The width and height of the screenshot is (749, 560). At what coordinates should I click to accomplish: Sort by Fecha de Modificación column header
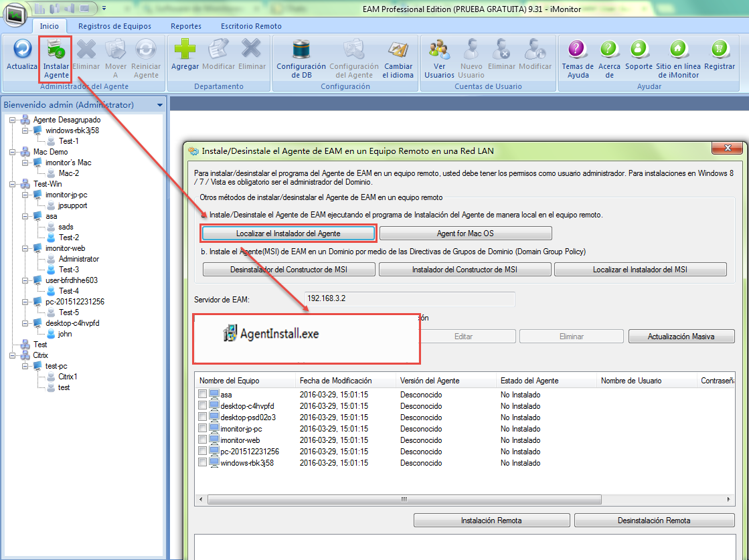pyautogui.click(x=346, y=381)
